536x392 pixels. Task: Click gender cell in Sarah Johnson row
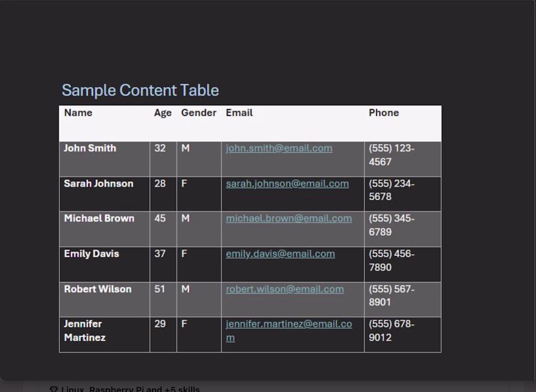click(x=199, y=194)
